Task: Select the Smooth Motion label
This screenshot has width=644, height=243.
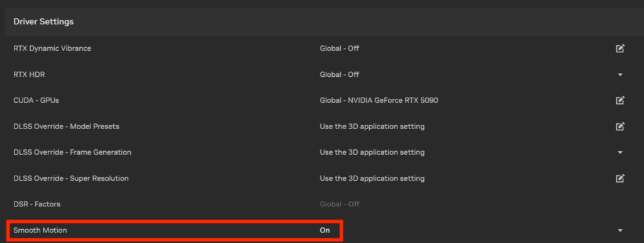Action: pos(40,230)
